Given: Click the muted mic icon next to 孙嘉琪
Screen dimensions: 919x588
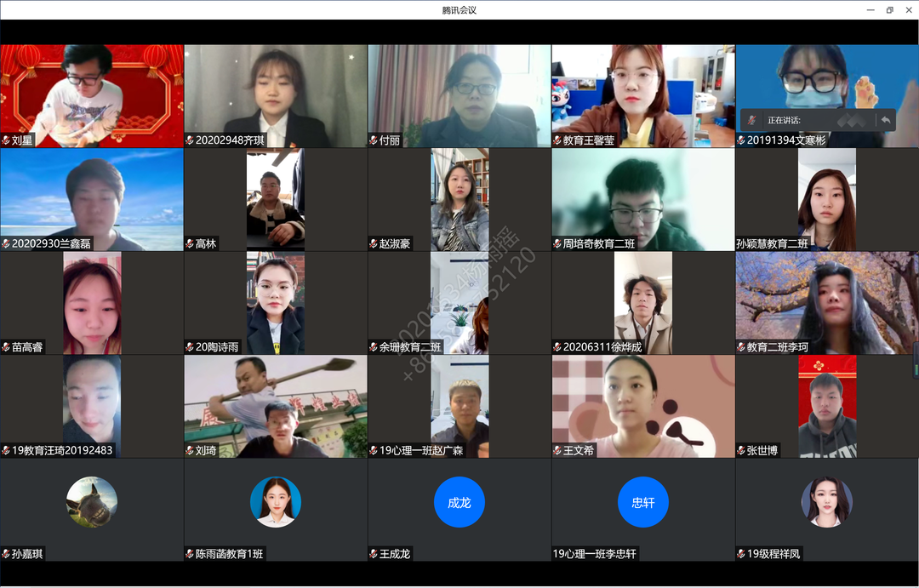Looking at the screenshot, I should (x=6, y=554).
